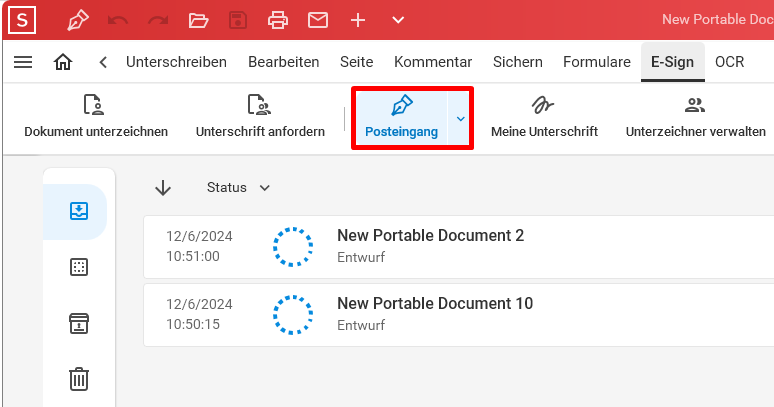774x407 pixels.
Task: Open Meine Unterschrift
Action: point(544,117)
